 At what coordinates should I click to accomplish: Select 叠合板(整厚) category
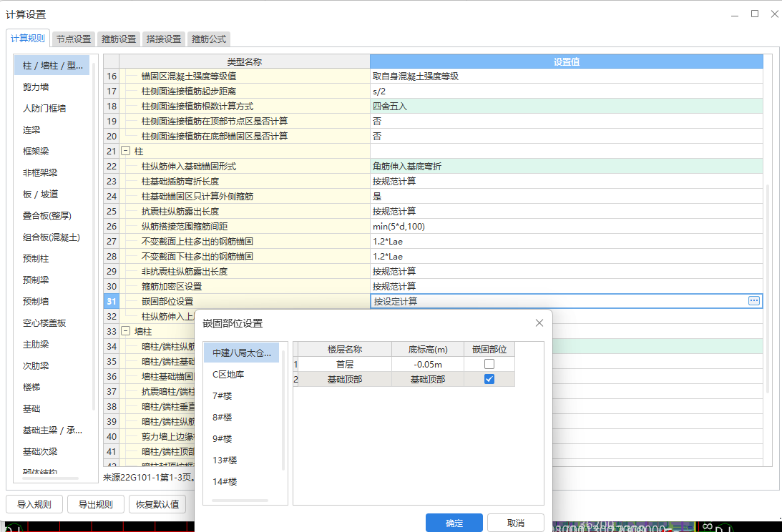click(52, 215)
